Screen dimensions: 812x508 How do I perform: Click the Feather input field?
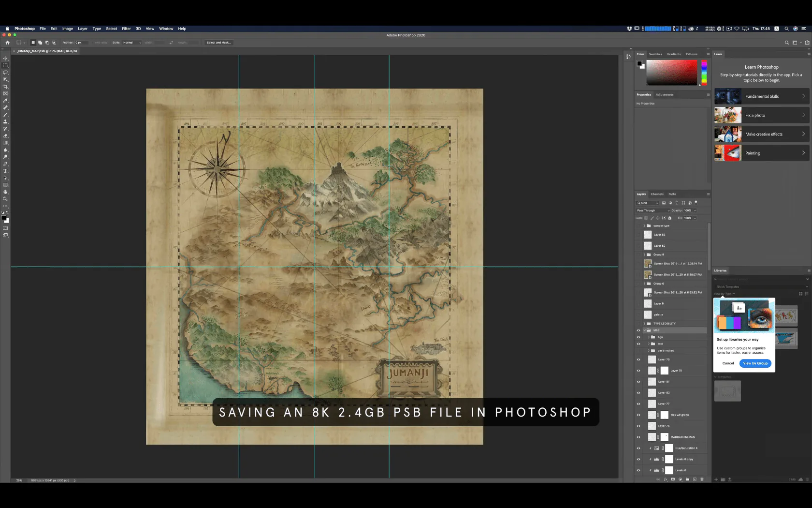[x=82, y=43]
